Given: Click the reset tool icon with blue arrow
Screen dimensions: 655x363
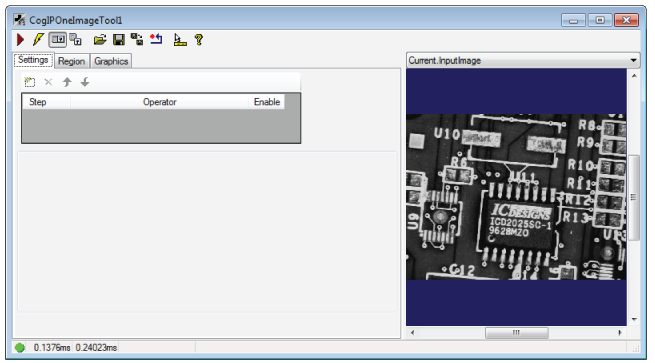Looking at the screenshot, I should coord(156,40).
